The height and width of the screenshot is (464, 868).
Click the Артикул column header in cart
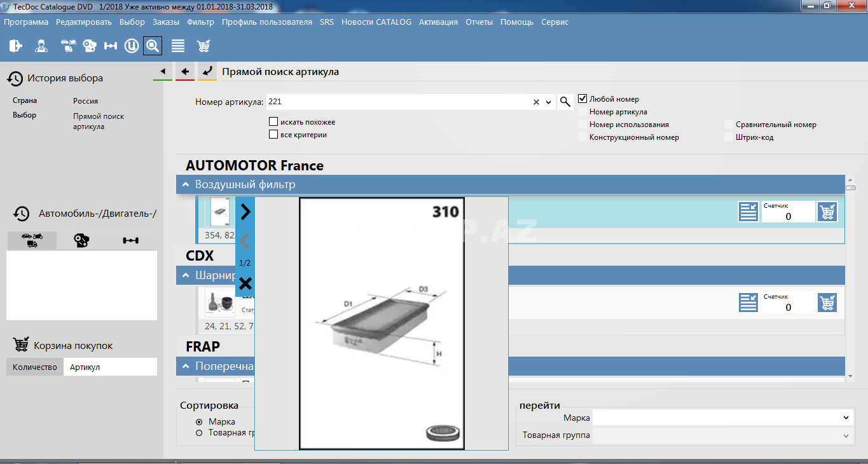point(110,367)
